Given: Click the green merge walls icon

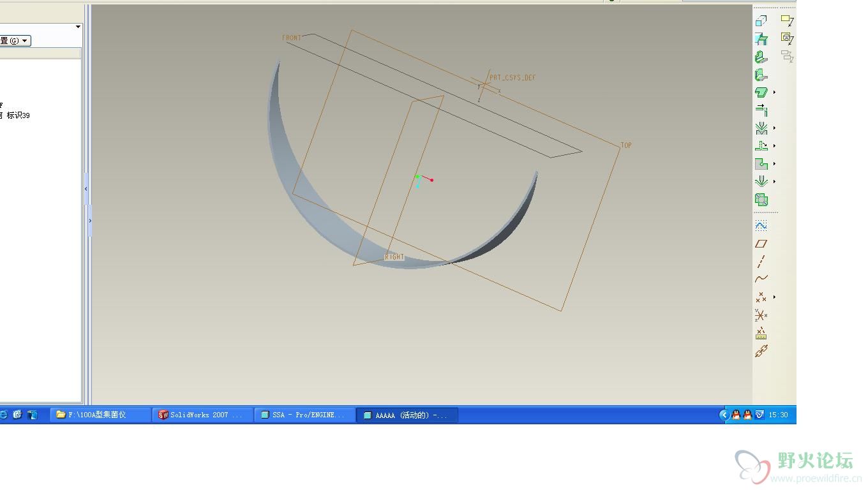Looking at the screenshot, I should point(761,200).
